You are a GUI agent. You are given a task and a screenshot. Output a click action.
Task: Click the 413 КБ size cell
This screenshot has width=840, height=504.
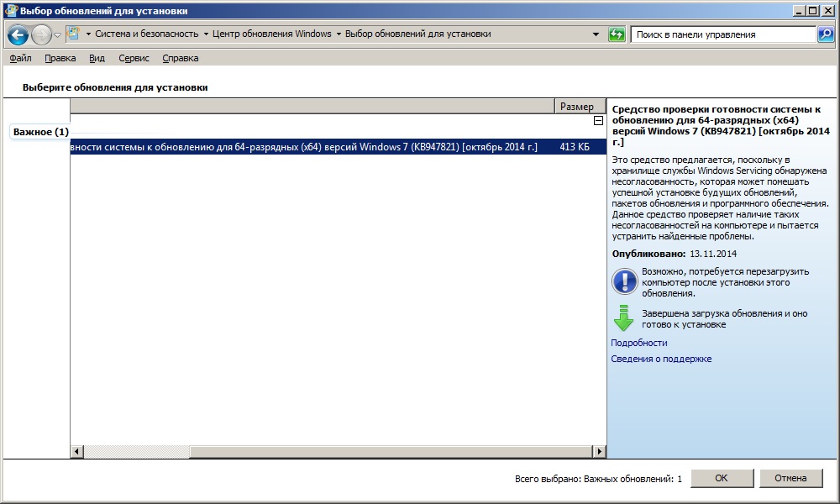click(x=575, y=147)
